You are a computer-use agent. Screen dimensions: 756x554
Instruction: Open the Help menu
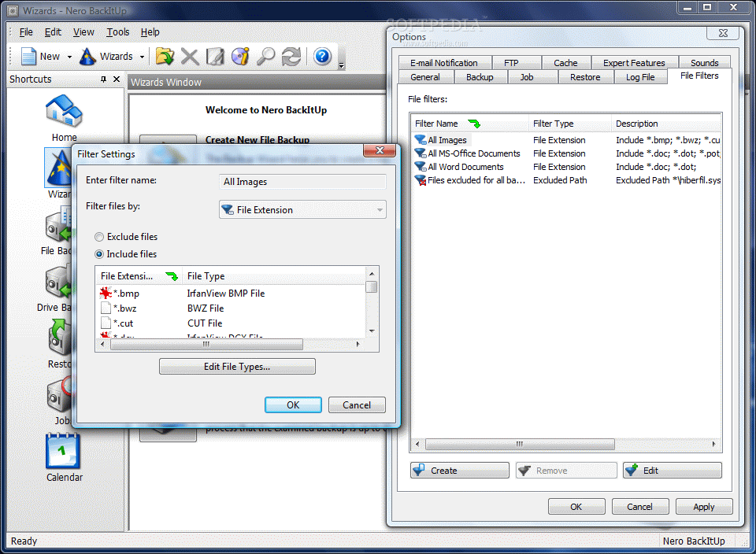[x=150, y=31]
